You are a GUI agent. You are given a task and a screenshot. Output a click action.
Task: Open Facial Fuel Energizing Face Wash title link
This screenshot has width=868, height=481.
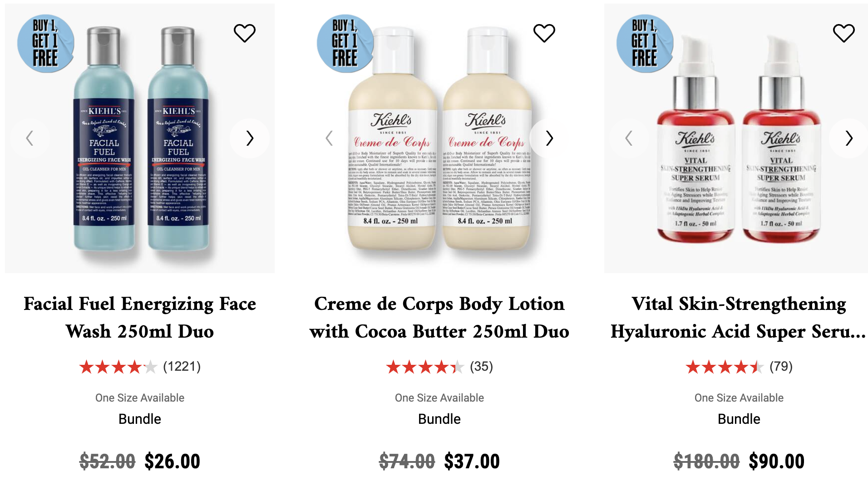[x=140, y=318]
